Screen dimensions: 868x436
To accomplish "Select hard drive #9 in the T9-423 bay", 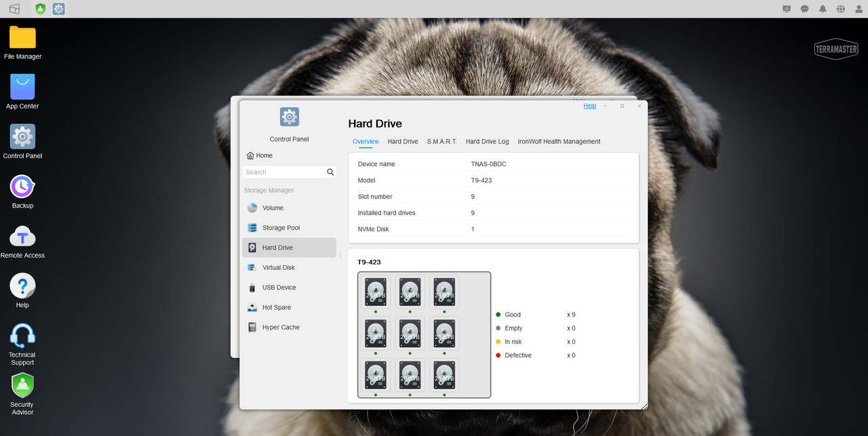I will (x=445, y=374).
